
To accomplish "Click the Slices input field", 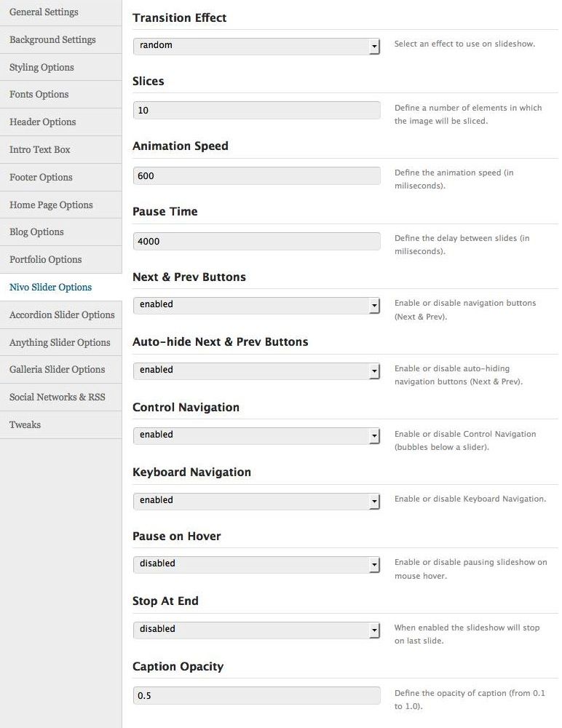I will click(256, 111).
